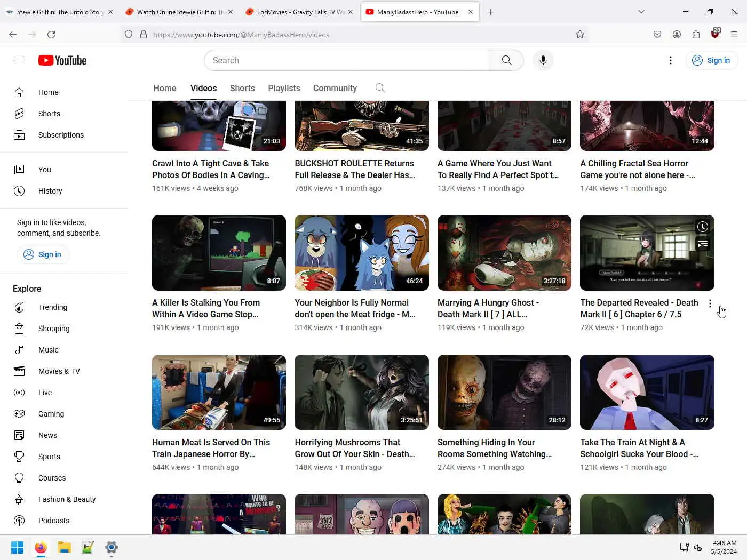Open a new browser tab
The height and width of the screenshot is (560, 747).
coord(490,12)
